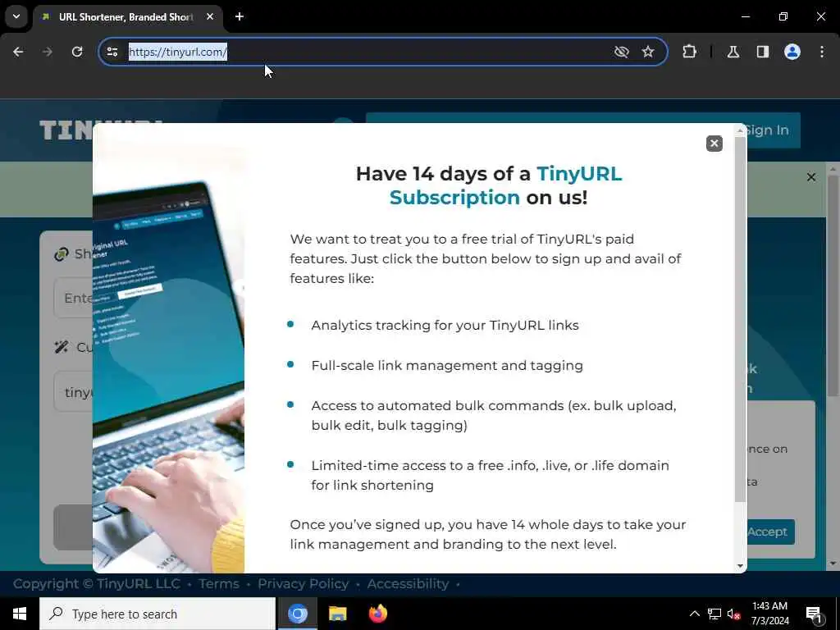
Task: Click 'Analytics tracking for your TinyURL links'
Action: (x=445, y=325)
